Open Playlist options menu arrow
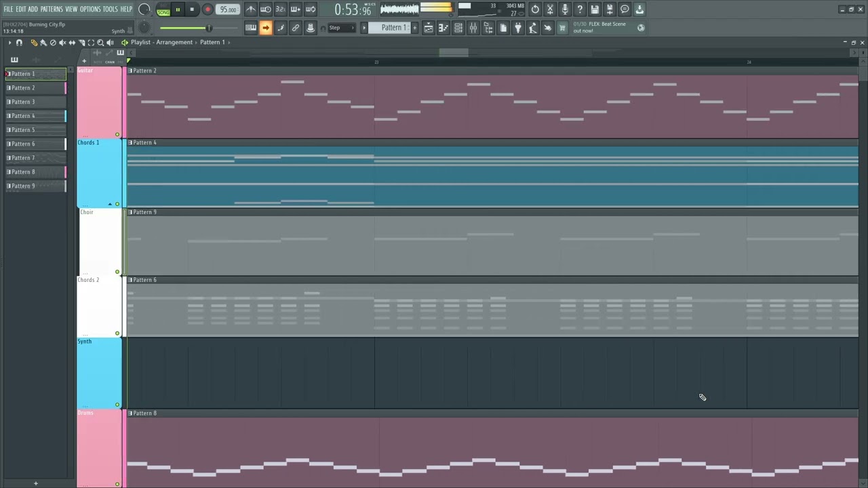Viewport: 868px width, 488px height. (9, 43)
